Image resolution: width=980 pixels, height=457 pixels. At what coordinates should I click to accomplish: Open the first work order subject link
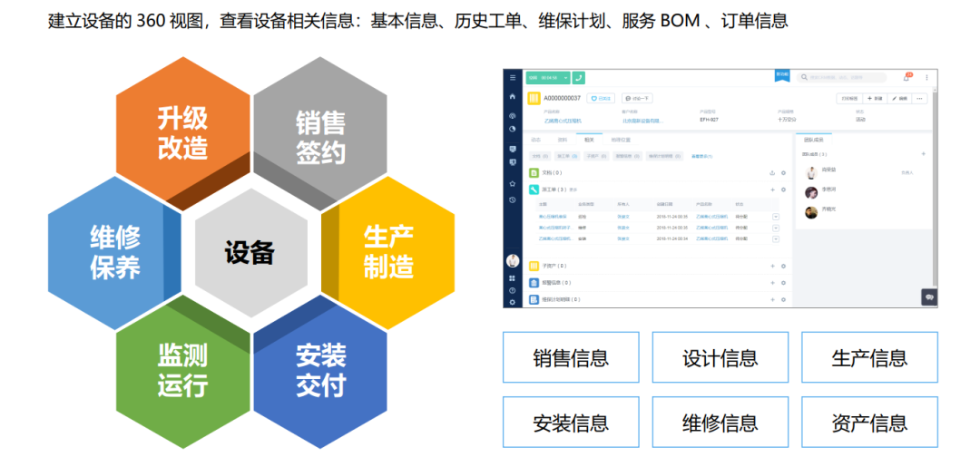coord(554,217)
